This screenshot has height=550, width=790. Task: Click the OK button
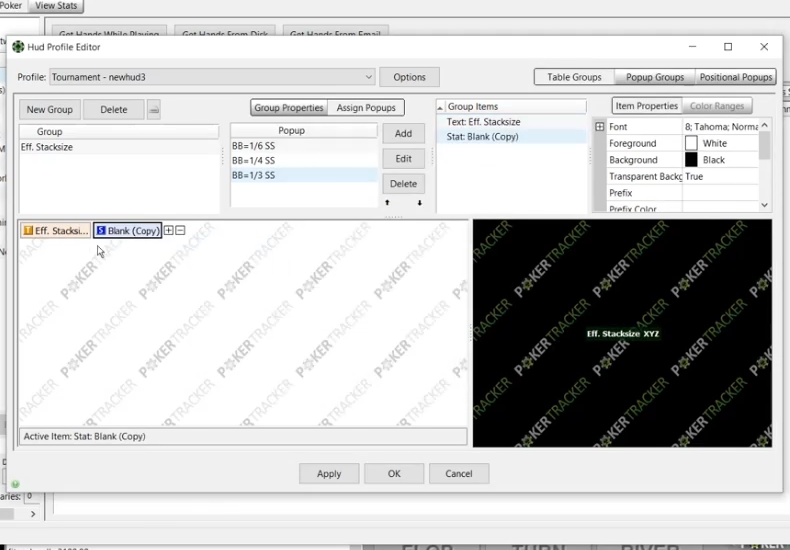pos(394,473)
